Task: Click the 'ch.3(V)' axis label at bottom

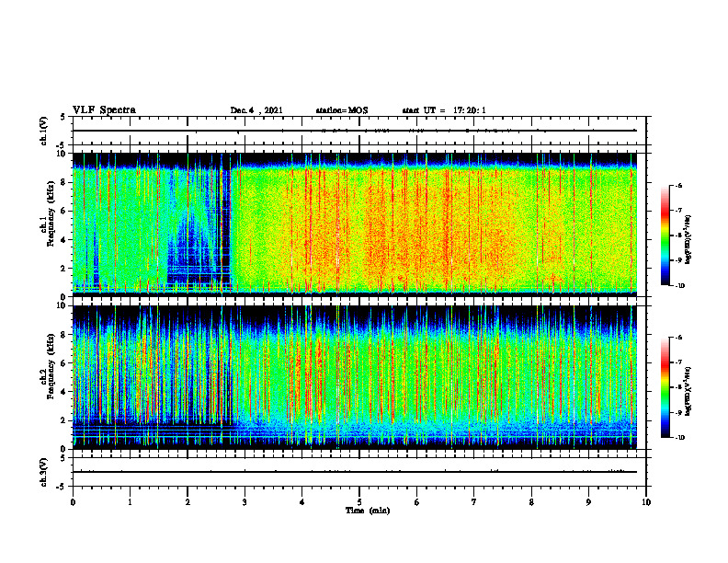Action: click(45, 473)
